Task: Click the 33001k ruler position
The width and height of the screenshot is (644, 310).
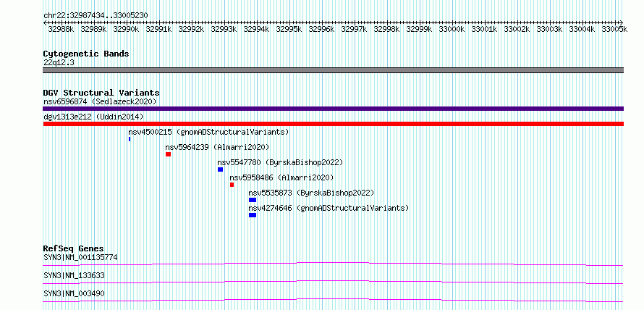Action: tap(485, 29)
